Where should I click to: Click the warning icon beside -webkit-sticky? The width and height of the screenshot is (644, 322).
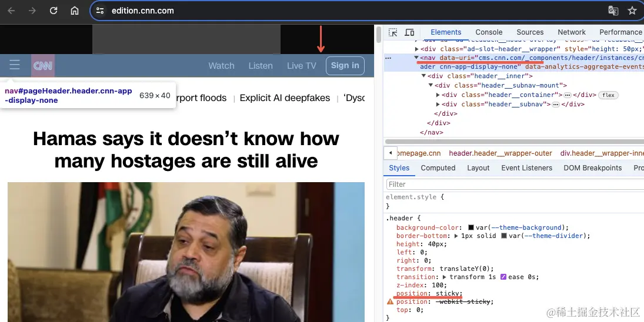coord(390,302)
